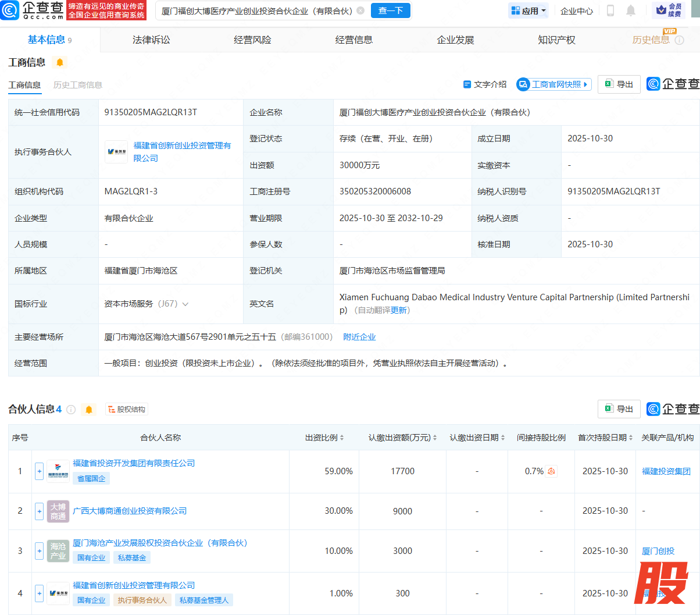
Task: Sort partners by 出资比例 column
Action: coord(324,438)
